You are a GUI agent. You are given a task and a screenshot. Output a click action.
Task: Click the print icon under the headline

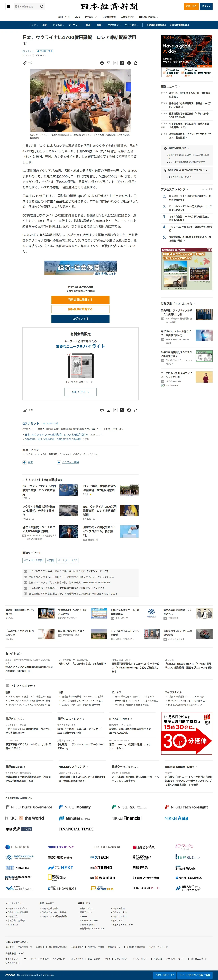tap(102, 63)
